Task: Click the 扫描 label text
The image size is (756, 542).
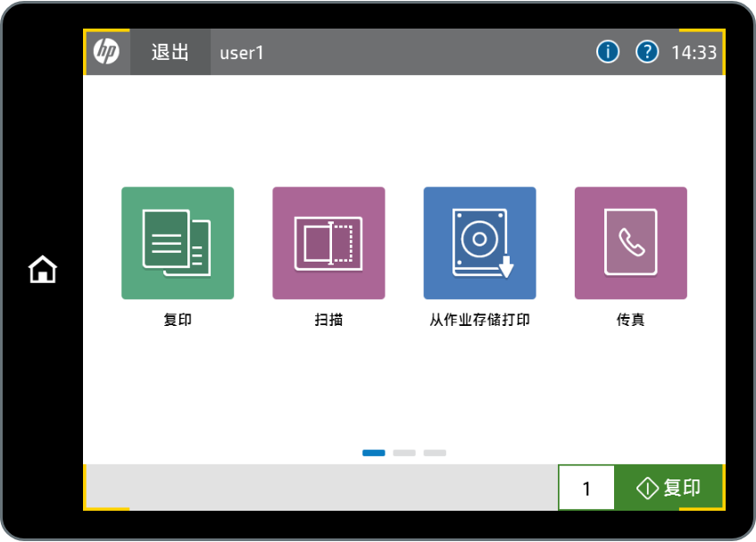Action: coord(328,320)
